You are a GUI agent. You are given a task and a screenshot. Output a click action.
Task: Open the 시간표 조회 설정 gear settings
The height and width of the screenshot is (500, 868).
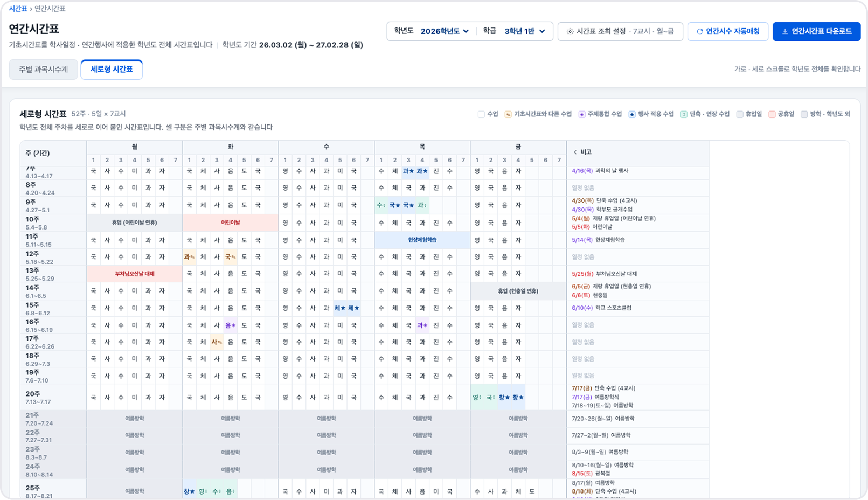coord(570,32)
